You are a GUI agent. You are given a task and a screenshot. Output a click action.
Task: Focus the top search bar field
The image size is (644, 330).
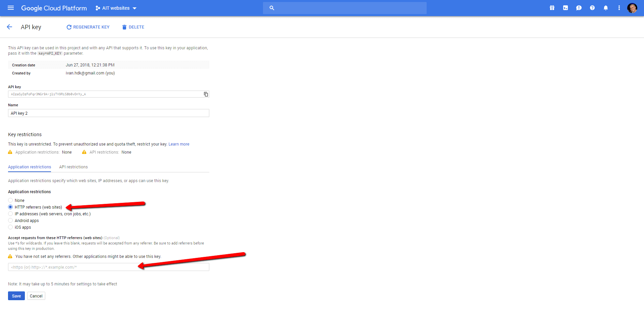click(345, 8)
